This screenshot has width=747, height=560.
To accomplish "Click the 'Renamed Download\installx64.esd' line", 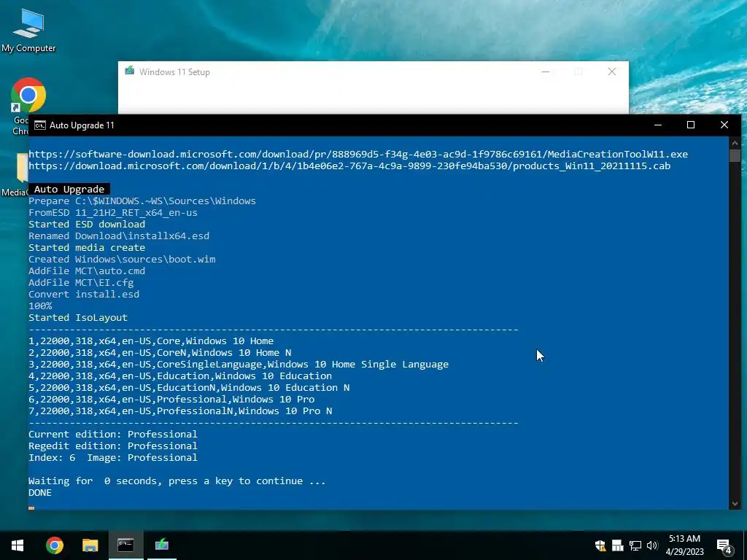I will pyautogui.click(x=119, y=236).
